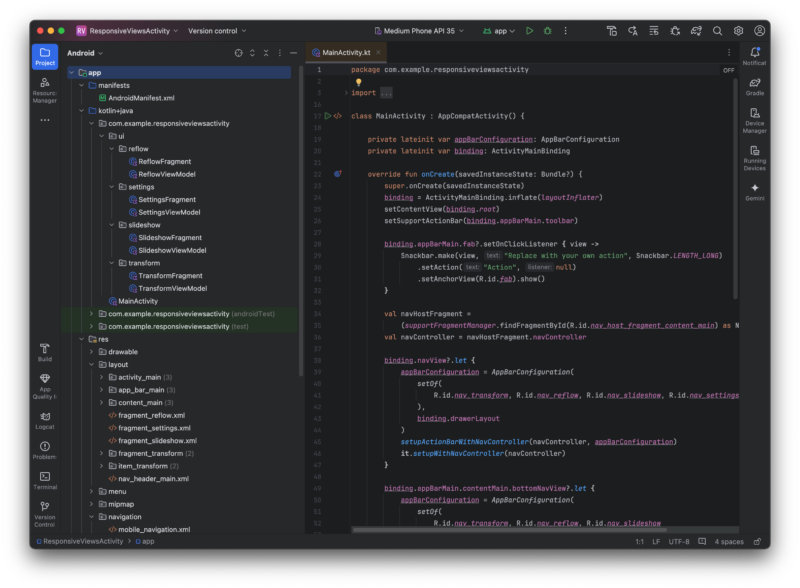Toggle the override gutter marker on line 22

[337, 173]
